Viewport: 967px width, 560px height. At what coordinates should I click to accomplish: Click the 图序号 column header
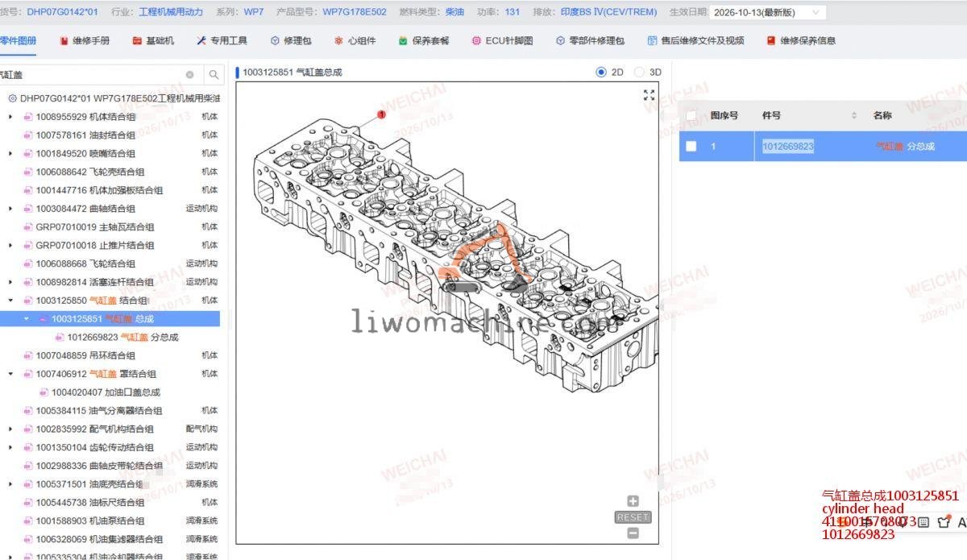pyautogui.click(x=724, y=116)
